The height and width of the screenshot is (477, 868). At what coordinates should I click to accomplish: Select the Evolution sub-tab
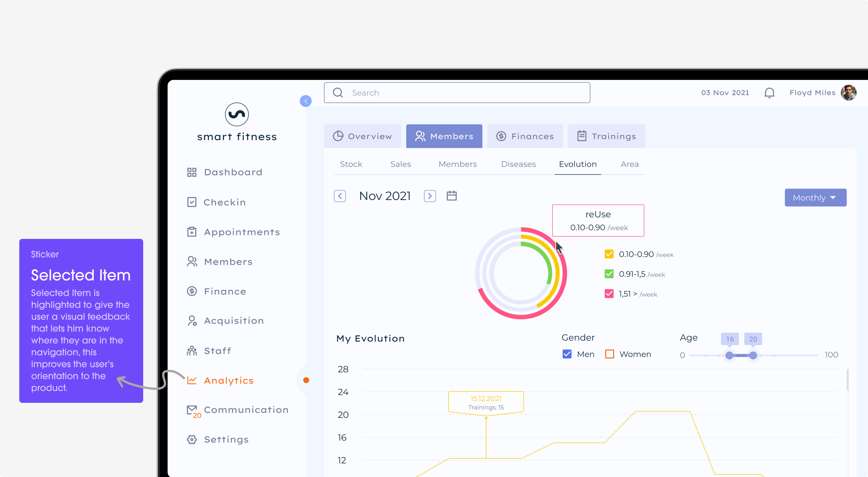578,164
